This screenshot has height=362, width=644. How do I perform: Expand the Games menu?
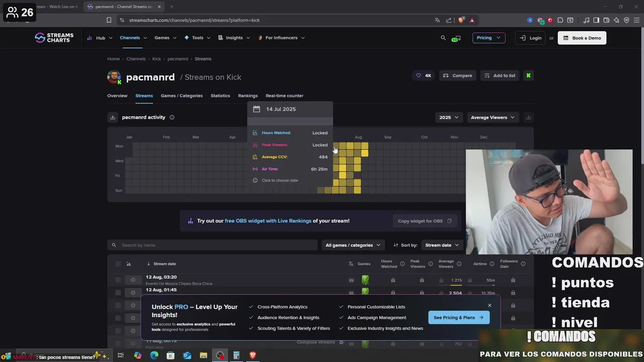pyautogui.click(x=166, y=38)
